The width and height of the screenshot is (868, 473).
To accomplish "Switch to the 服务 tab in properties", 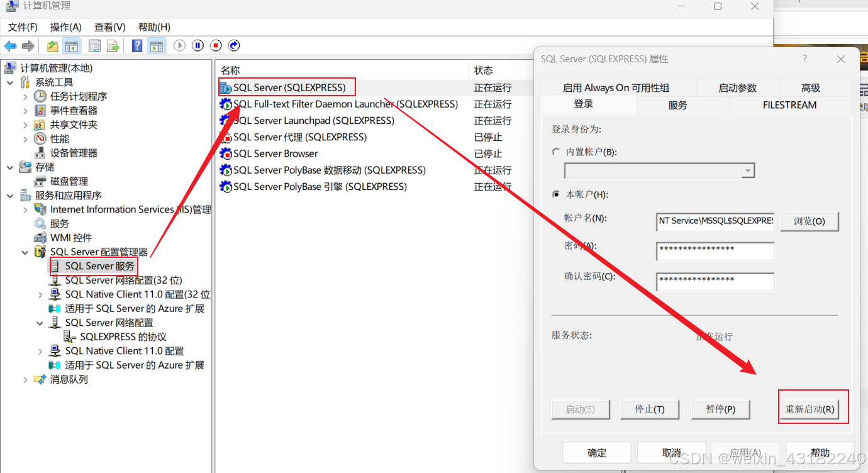I will coord(678,105).
